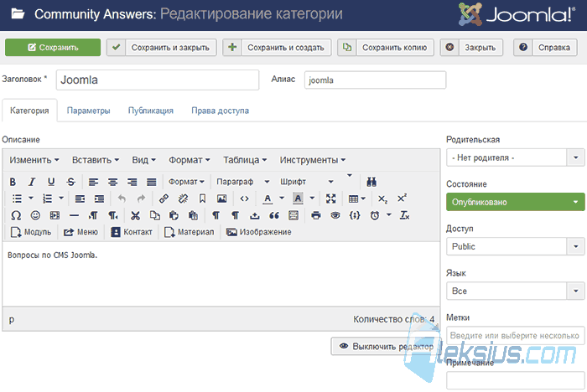
Task: Open the Параграф block format dropdown
Action: [x=242, y=182]
